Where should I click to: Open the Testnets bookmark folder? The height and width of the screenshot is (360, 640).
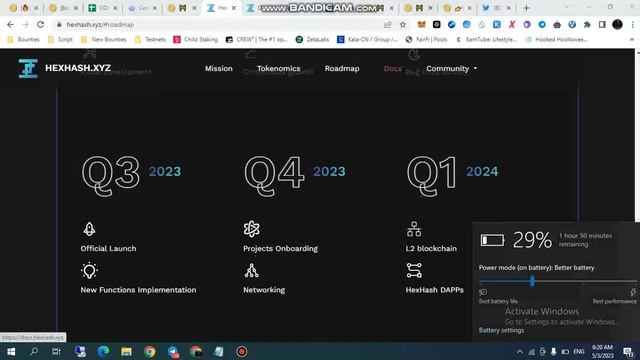(x=150, y=40)
